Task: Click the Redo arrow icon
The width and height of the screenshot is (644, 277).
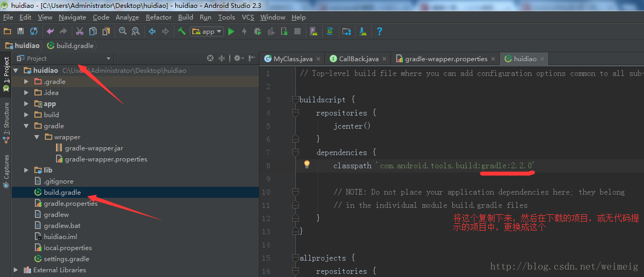Action: pyautogui.click(x=63, y=32)
